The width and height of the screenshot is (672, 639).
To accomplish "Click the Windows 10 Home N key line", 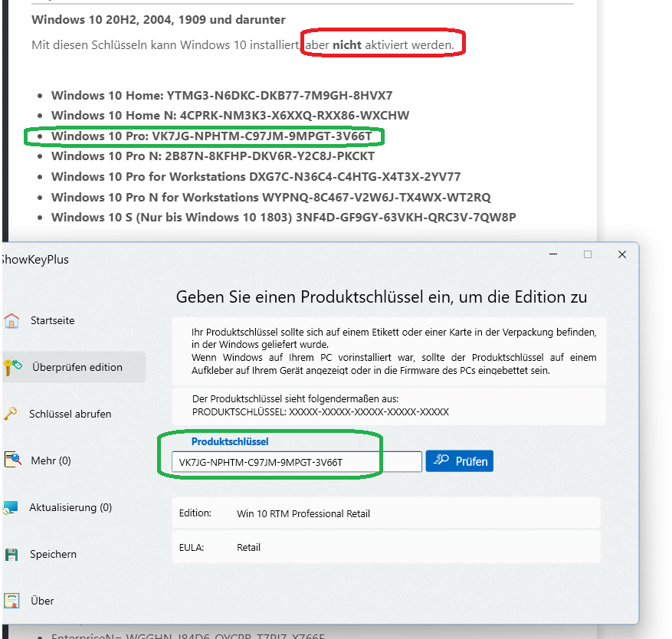I will pos(230,115).
